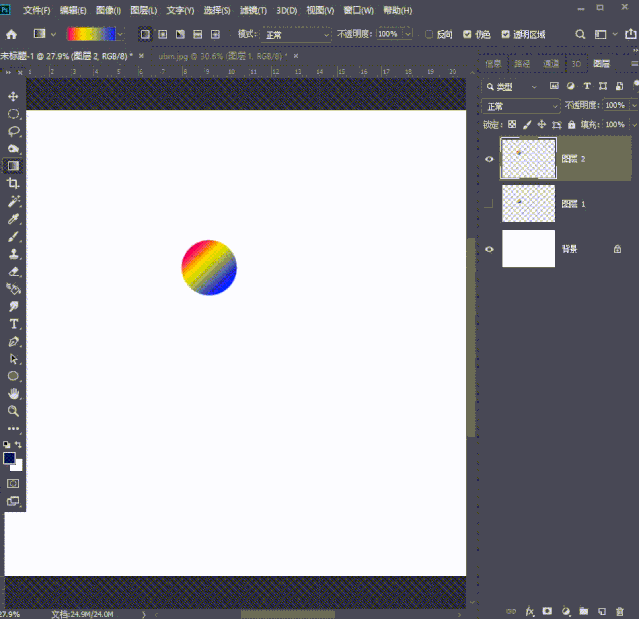Screen dimensions: 639x619
Task: Open the 模式 blend mode dropdown
Action: pyautogui.click(x=297, y=34)
